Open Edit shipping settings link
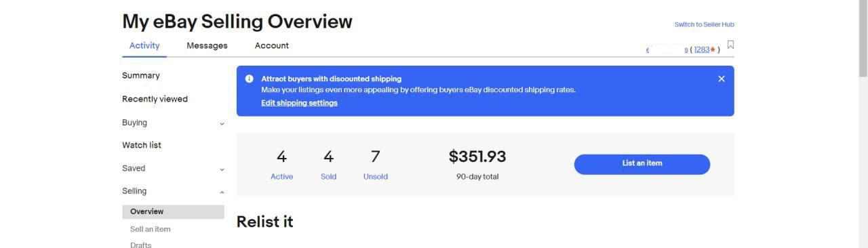 299,103
